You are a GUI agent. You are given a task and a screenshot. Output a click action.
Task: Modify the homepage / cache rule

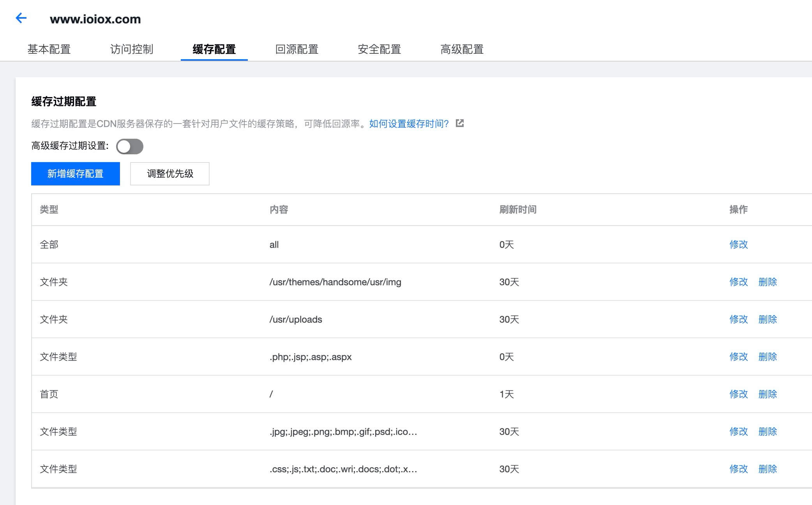pos(738,394)
